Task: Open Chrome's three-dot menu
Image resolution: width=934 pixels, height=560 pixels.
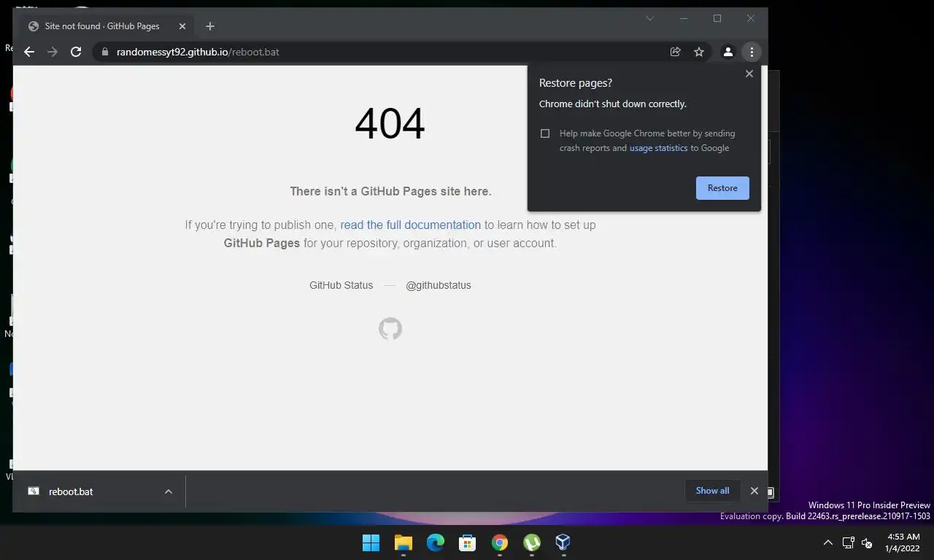Action: (752, 52)
